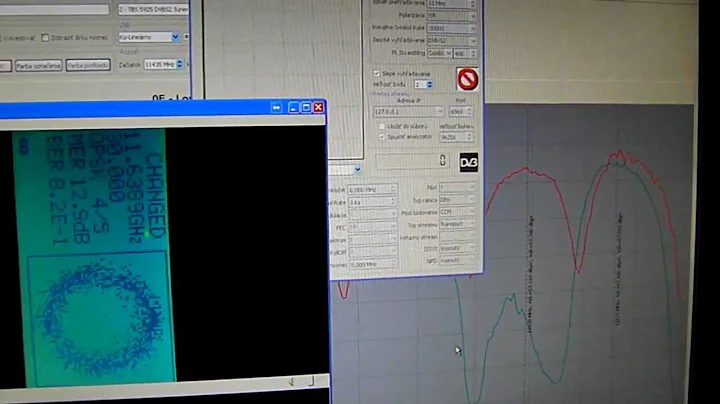The width and height of the screenshot is (720, 404).
Task: Click the Farba pozadia button
Action: [88, 65]
